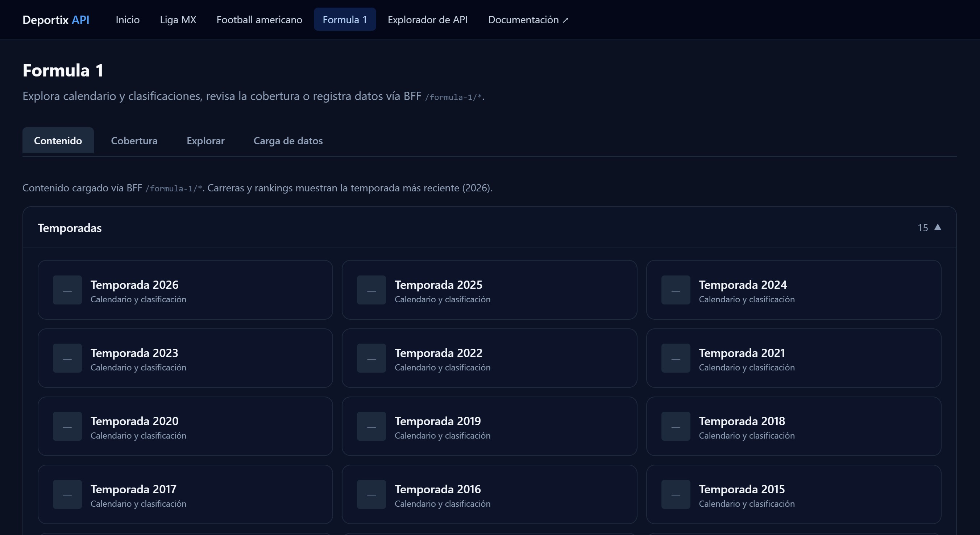Open the Liga MX section
The image size is (980, 535).
tap(178, 20)
